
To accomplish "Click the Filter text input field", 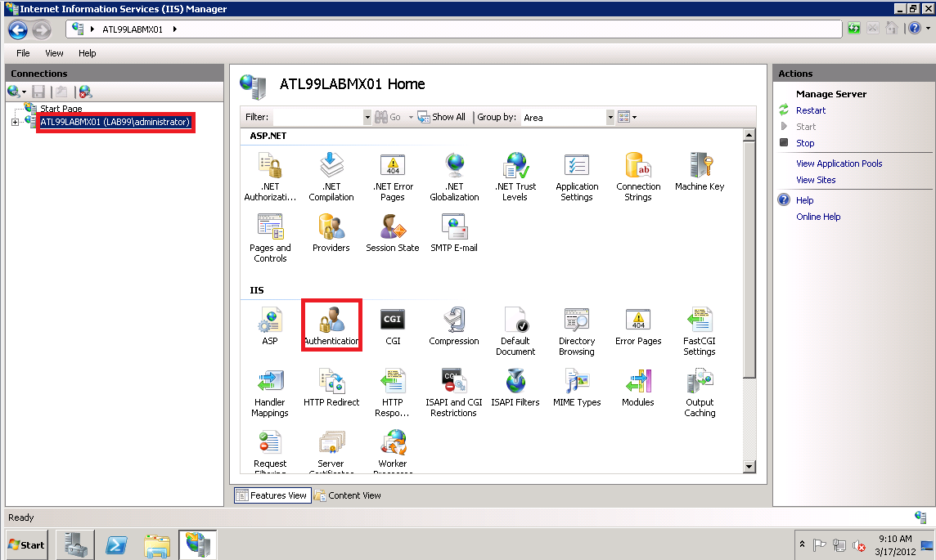I will click(317, 118).
